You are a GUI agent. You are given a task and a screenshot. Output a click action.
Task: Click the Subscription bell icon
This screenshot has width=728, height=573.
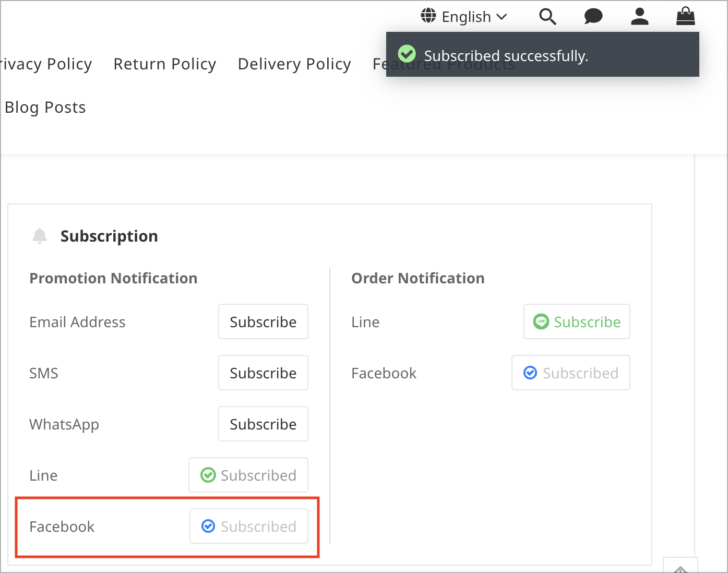point(40,236)
